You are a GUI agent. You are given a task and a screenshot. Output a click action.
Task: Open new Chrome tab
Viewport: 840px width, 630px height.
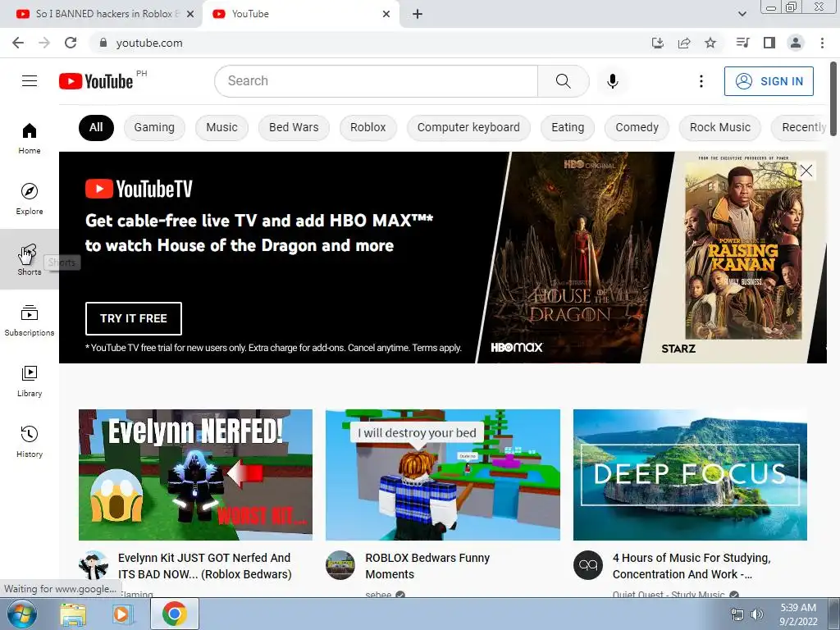coord(418,14)
